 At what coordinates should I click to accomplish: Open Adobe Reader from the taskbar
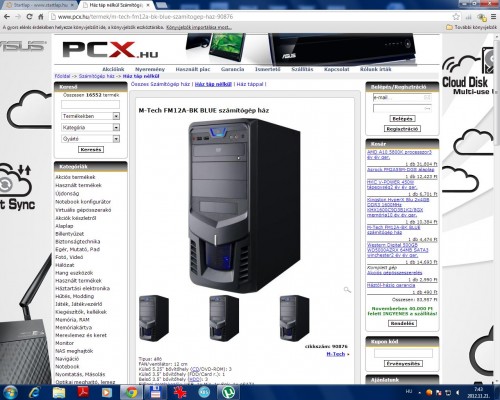pyautogui.click(x=83, y=392)
